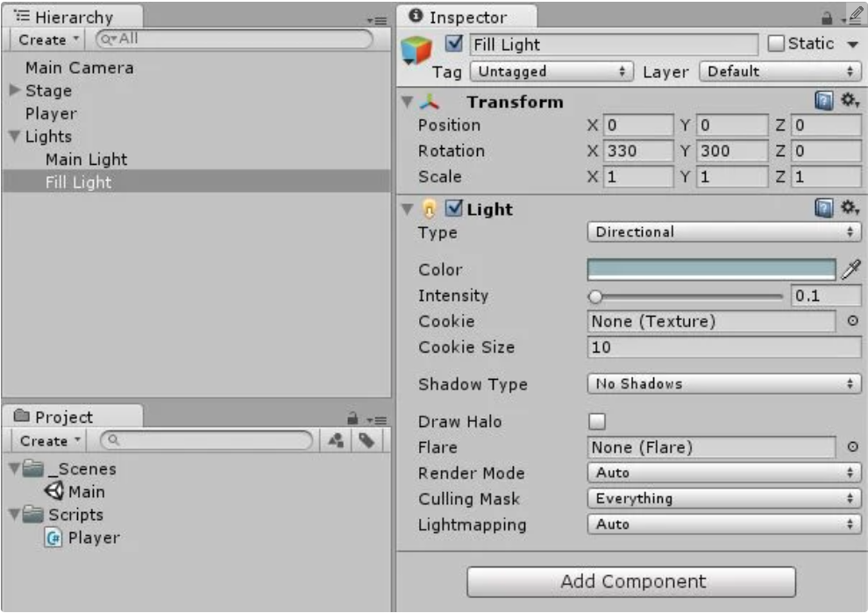Disable the Fill Light active checkbox

click(x=454, y=44)
